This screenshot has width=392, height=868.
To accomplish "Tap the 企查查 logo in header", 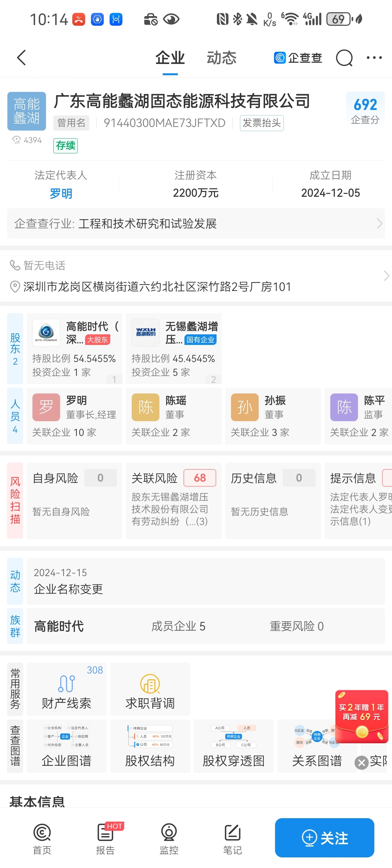I will 298,58.
